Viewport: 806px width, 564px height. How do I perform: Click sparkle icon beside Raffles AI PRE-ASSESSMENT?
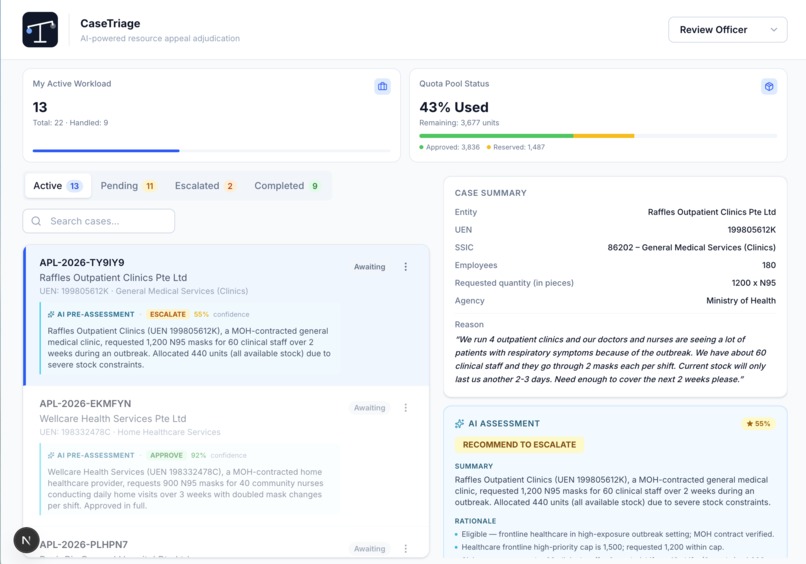(51, 314)
